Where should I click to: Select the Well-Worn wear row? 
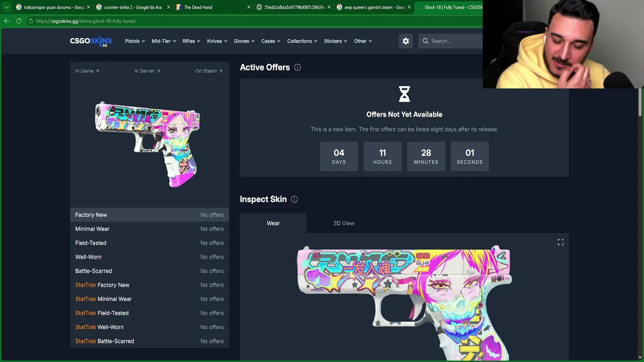pyautogui.click(x=149, y=257)
